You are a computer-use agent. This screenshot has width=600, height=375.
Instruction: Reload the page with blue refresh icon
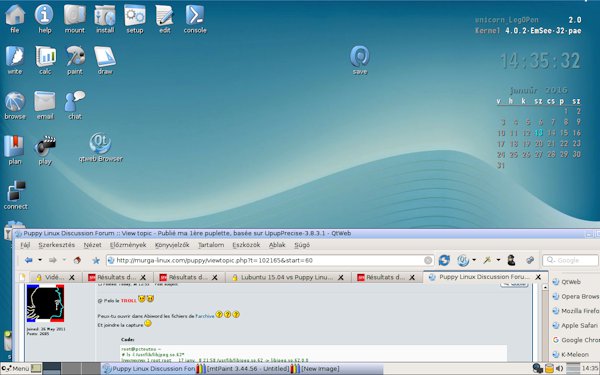444,260
